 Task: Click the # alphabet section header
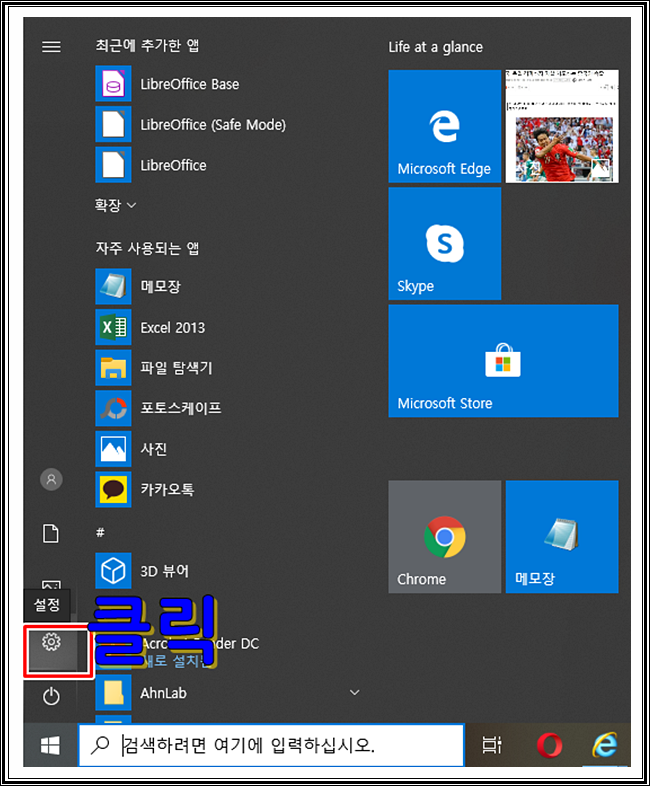[100, 532]
